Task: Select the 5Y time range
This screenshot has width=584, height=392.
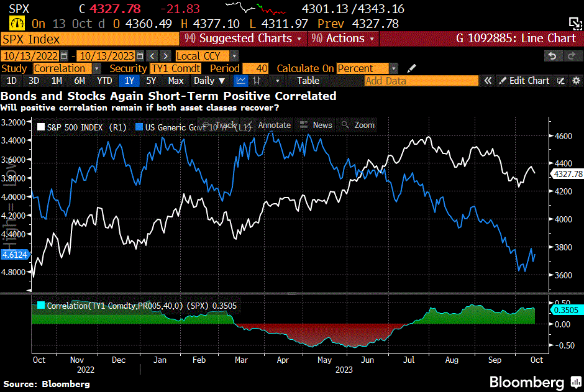Action: point(151,81)
